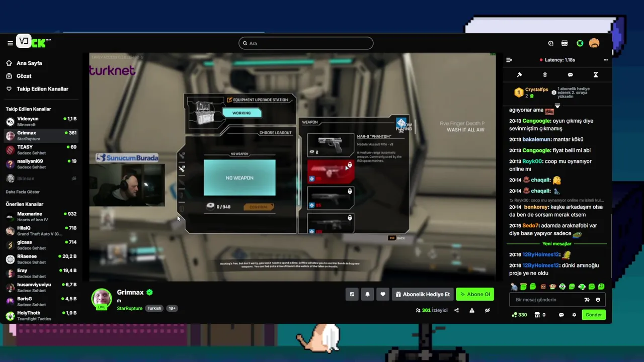
Task: Click the trash can icon in chat toolbar
Action: click(x=545, y=75)
